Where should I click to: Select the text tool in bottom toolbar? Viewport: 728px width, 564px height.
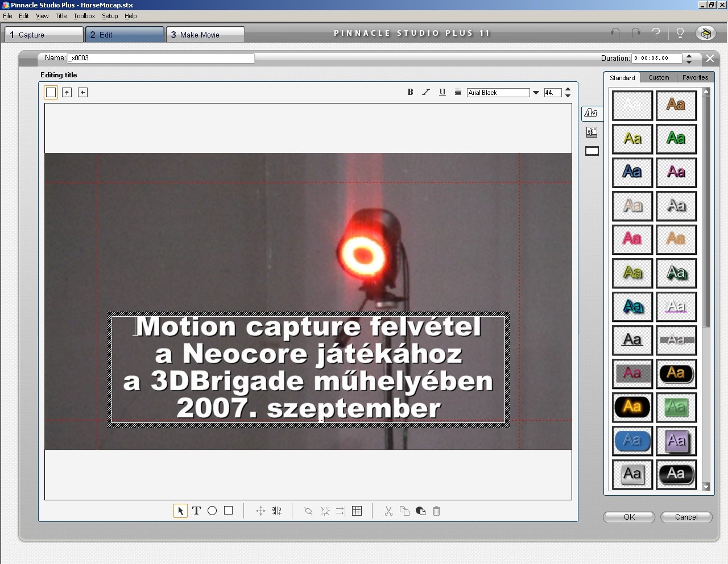pos(196,511)
